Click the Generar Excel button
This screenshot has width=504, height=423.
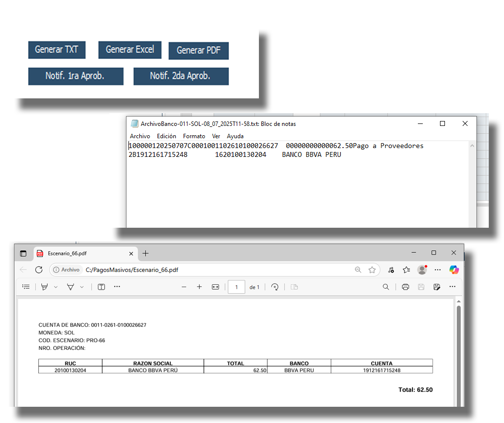point(130,50)
